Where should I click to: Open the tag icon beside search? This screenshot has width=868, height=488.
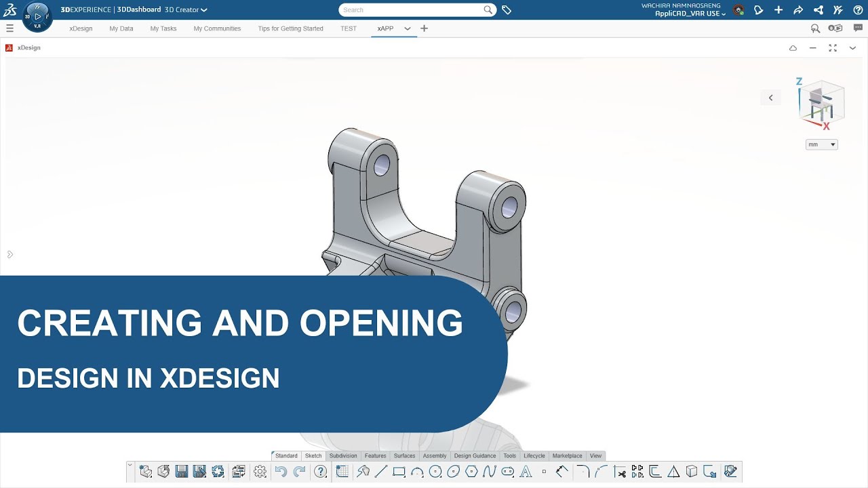click(x=507, y=10)
